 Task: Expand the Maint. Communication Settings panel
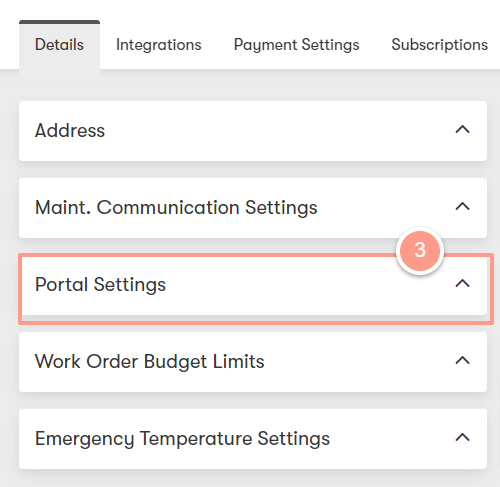(x=253, y=208)
